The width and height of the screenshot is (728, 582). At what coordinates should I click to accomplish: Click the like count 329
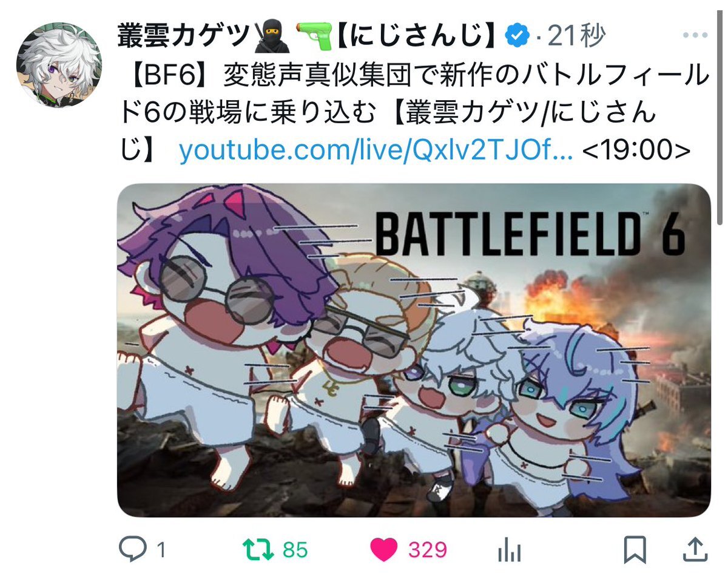click(x=427, y=550)
